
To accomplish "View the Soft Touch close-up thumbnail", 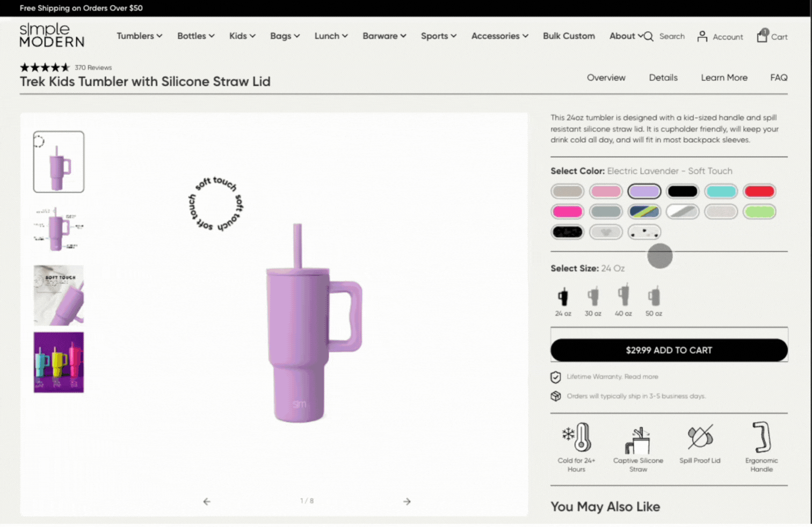I will pyautogui.click(x=59, y=295).
